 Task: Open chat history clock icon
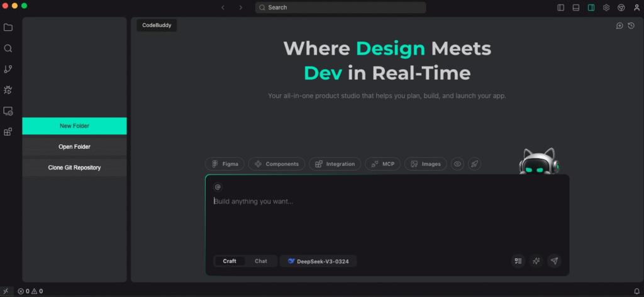(631, 26)
